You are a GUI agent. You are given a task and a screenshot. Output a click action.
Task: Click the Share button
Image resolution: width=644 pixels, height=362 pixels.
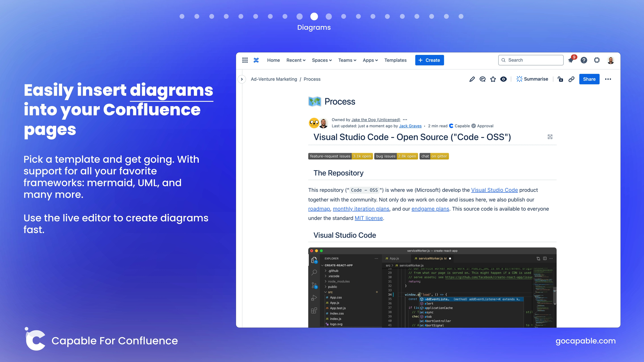[x=589, y=79]
